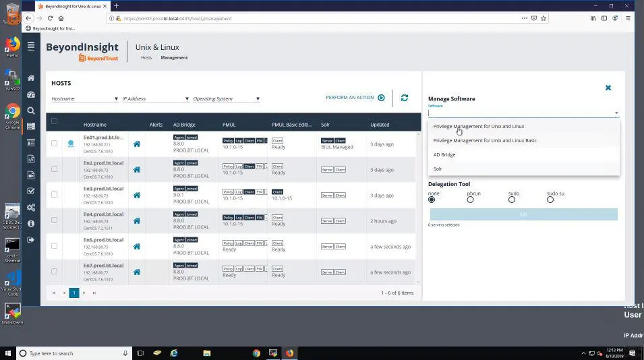Open the IP Address filter dropdown

(x=156, y=99)
